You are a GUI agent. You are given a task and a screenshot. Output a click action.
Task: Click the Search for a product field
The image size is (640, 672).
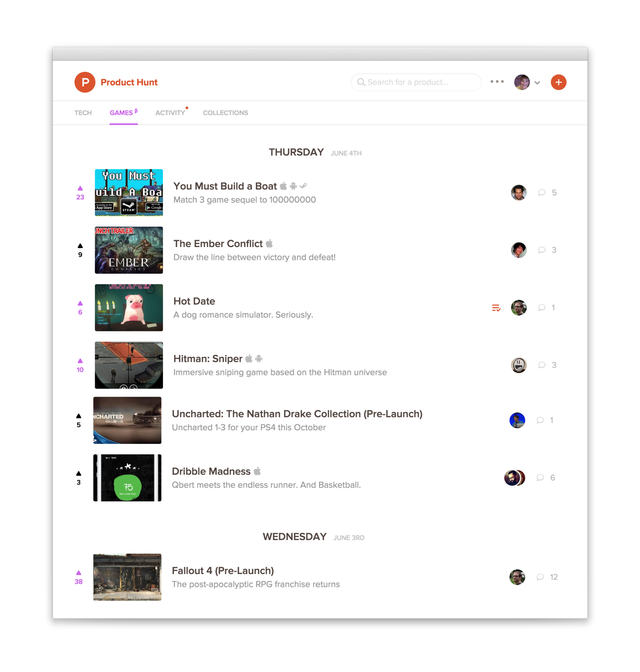[416, 82]
